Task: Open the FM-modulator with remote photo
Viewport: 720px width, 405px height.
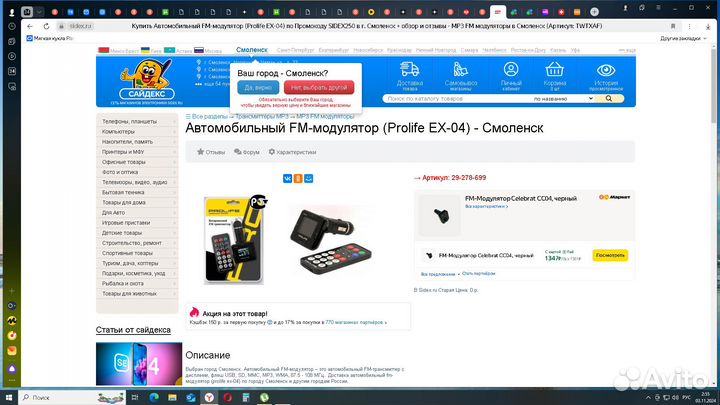Action: click(330, 239)
